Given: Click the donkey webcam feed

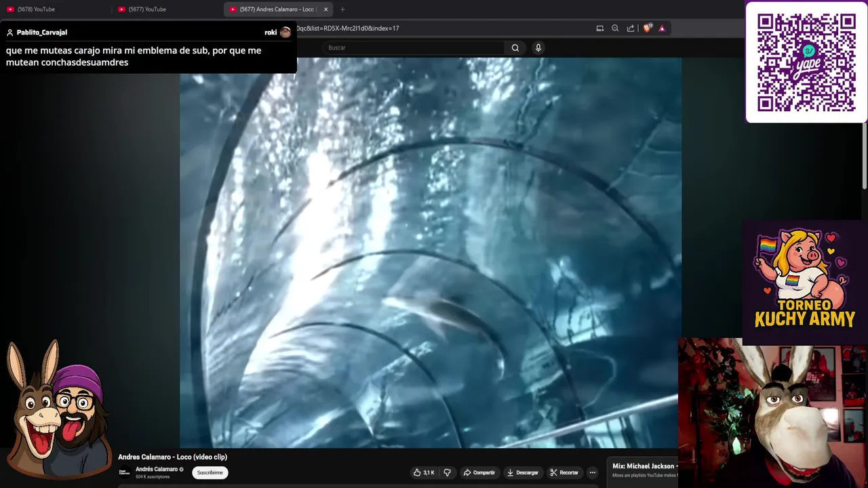Looking at the screenshot, I should [x=773, y=413].
